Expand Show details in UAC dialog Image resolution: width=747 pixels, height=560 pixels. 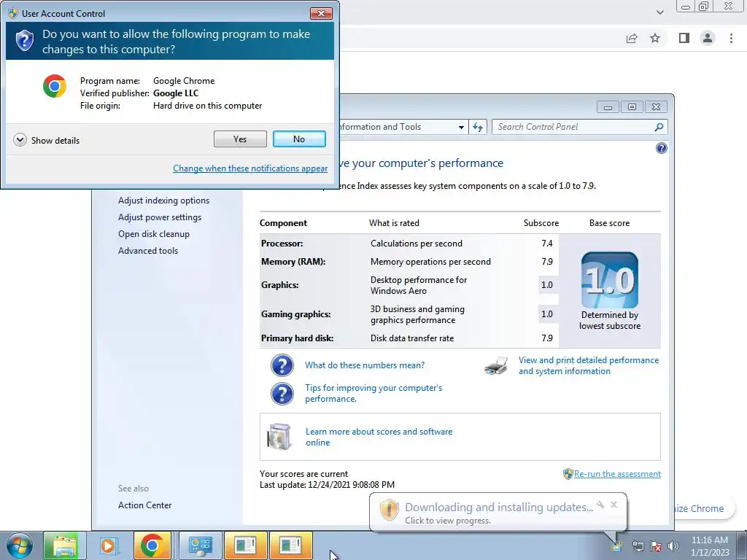pyautogui.click(x=46, y=140)
